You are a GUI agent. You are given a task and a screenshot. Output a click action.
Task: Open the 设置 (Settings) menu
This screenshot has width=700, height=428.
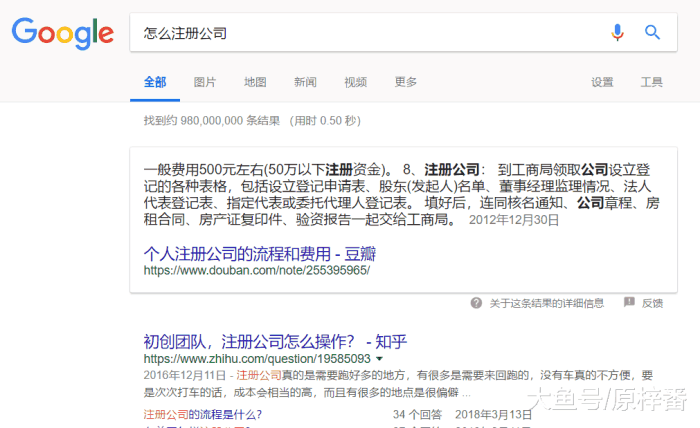coord(602,82)
